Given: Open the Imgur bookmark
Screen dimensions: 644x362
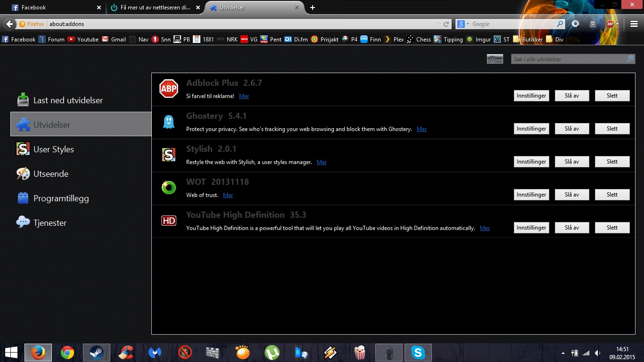Looking at the screenshot, I should [479, 40].
